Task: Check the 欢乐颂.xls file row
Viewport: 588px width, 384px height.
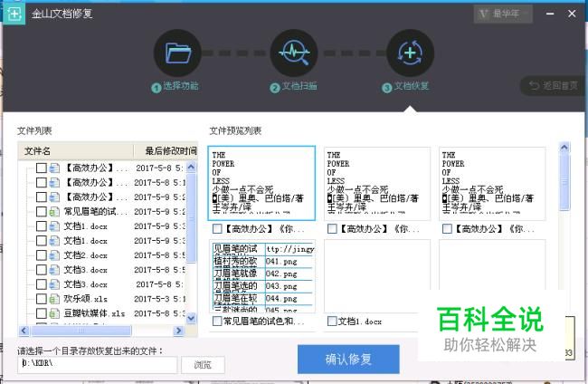Action: click(x=42, y=299)
